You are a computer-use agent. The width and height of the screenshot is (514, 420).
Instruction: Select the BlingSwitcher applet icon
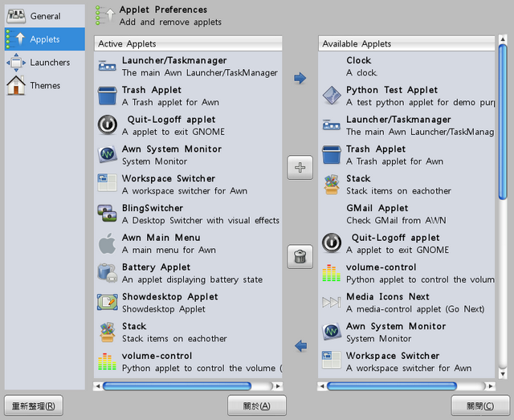click(107, 213)
